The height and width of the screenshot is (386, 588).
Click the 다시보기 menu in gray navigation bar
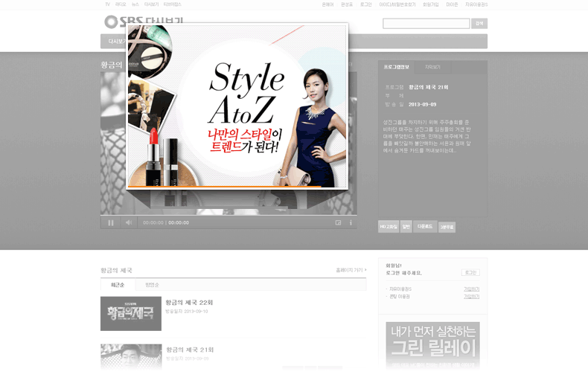(x=116, y=41)
